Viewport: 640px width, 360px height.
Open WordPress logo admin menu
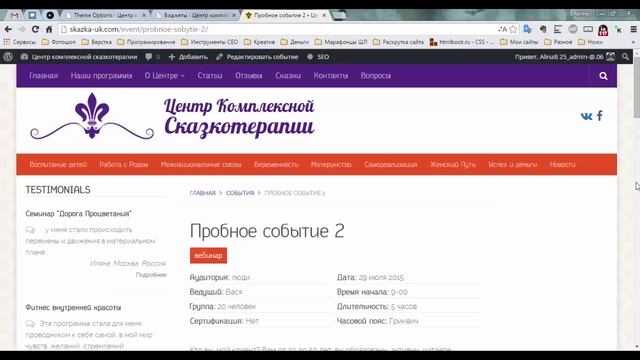point(8,57)
